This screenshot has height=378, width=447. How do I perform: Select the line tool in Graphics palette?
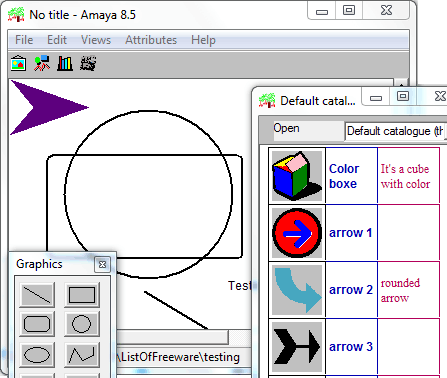click(37, 295)
